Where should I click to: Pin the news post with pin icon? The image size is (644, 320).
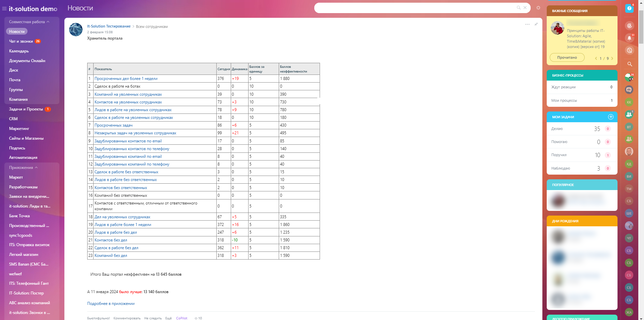click(536, 24)
